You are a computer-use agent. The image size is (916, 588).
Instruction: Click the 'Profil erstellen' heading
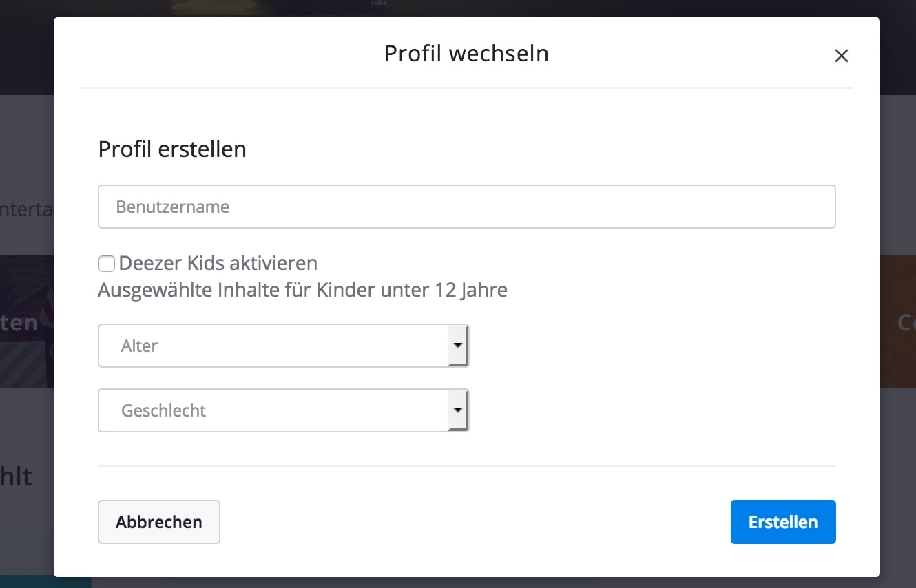click(172, 149)
